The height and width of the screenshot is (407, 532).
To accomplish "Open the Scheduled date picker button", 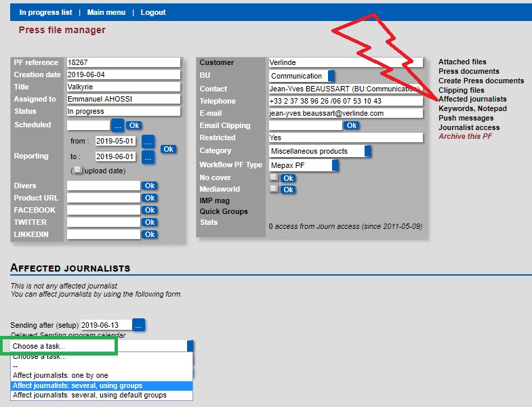I will (117, 125).
